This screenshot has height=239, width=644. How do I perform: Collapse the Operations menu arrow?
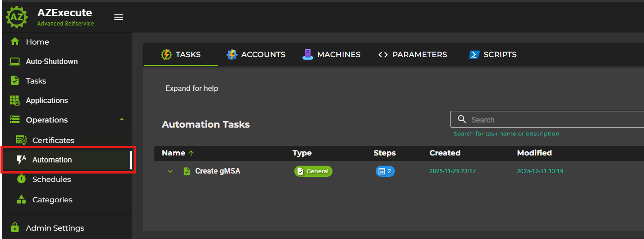click(122, 119)
